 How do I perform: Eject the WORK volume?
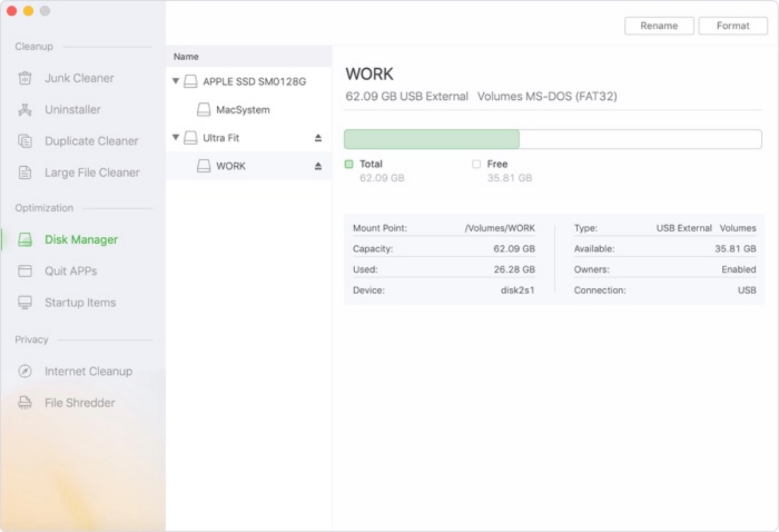point(318,166)
